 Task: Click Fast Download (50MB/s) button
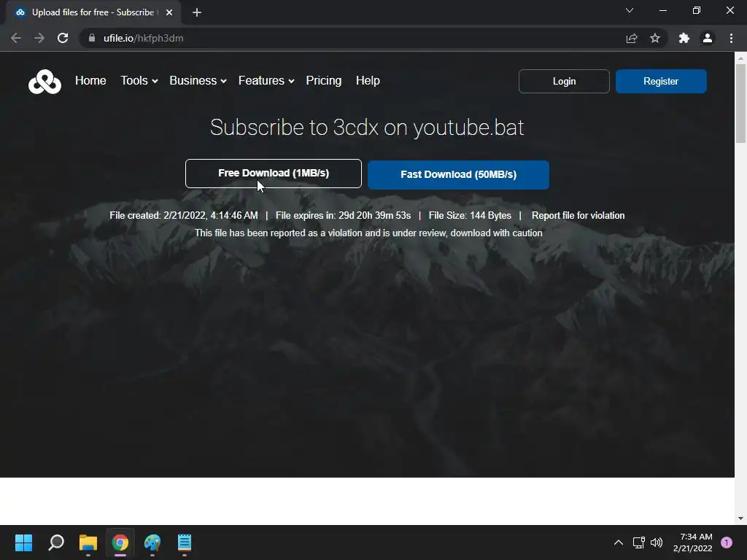point(458,175)
